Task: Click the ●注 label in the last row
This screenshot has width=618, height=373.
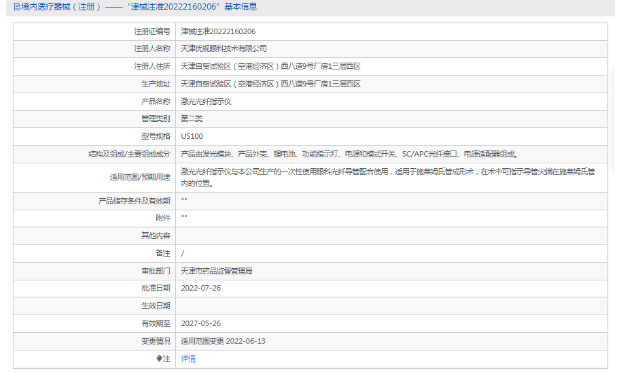Action: [163, 359]
